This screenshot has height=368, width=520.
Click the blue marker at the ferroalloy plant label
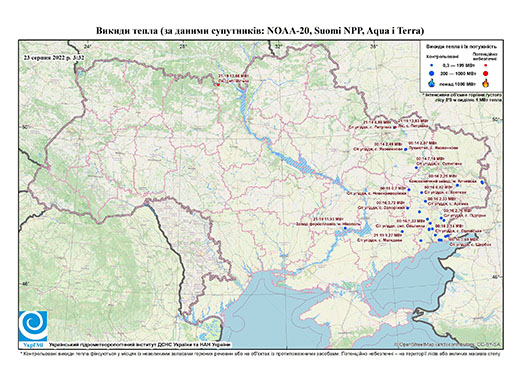345,228
